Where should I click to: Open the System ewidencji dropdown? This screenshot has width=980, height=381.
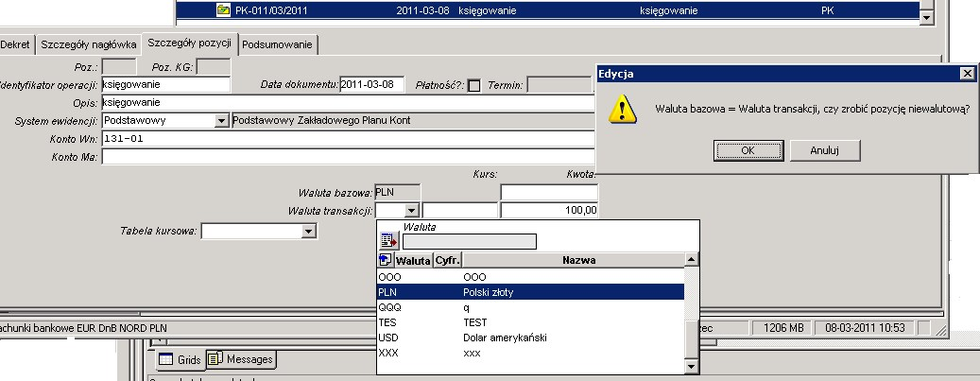coord(221,120)
